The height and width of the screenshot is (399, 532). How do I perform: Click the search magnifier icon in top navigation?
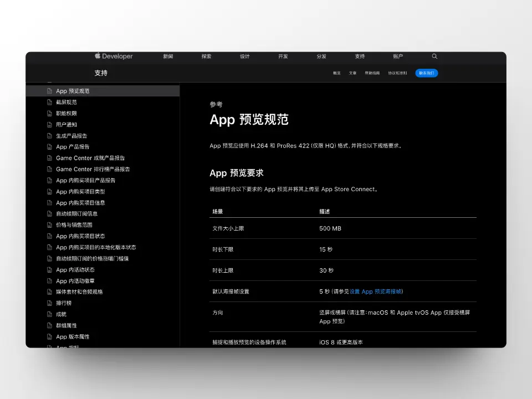click(434, 57)
